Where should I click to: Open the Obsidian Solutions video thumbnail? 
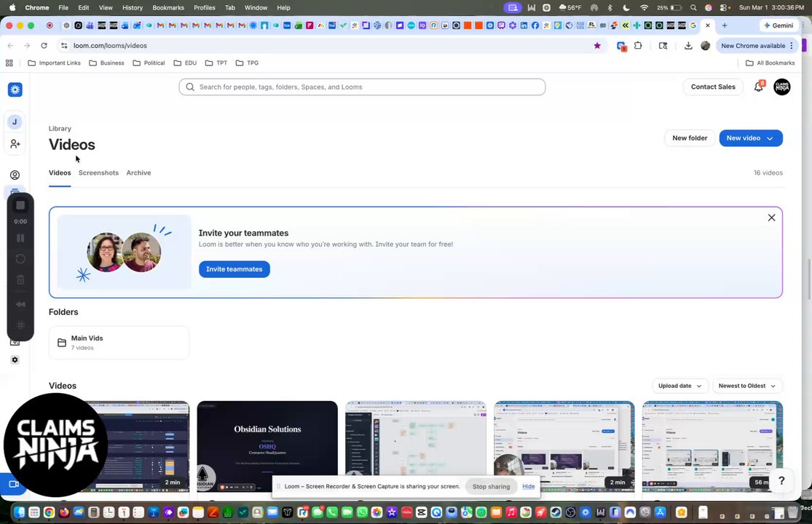coord(267,446)
